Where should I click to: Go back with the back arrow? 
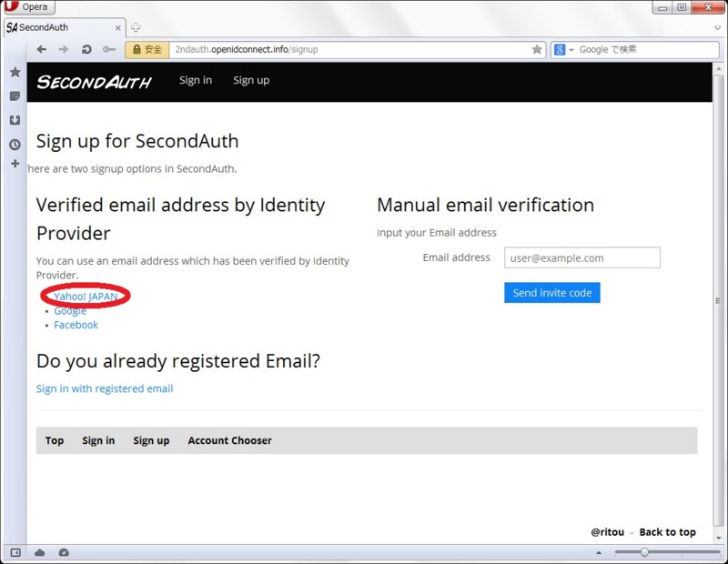(41, 49)
